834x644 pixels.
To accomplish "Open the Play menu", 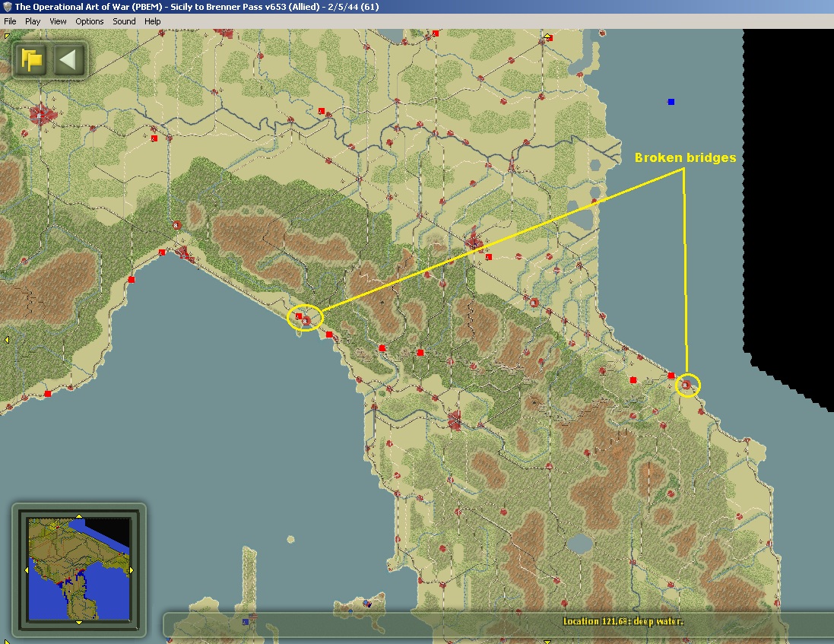I will click(33, 21).
